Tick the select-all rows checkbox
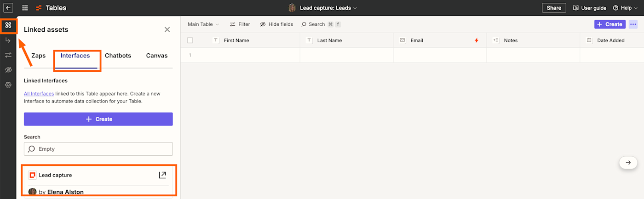The width and height of the screenshot is (644, 199). 190,40
